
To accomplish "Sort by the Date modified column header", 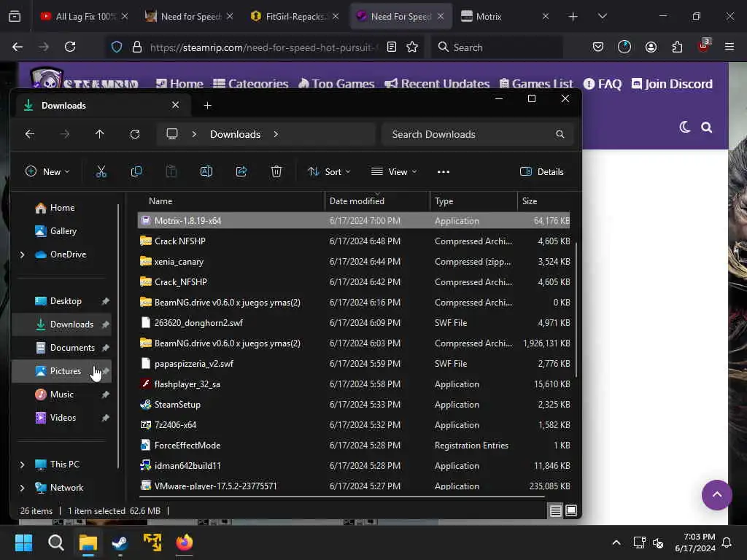I will click(377, 201).
